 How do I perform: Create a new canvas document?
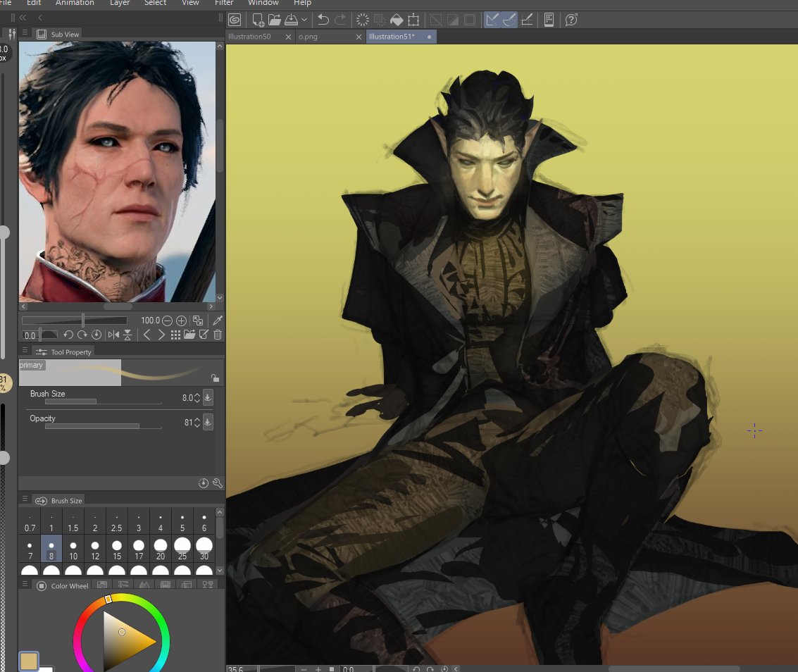click(x=258, y=20)
